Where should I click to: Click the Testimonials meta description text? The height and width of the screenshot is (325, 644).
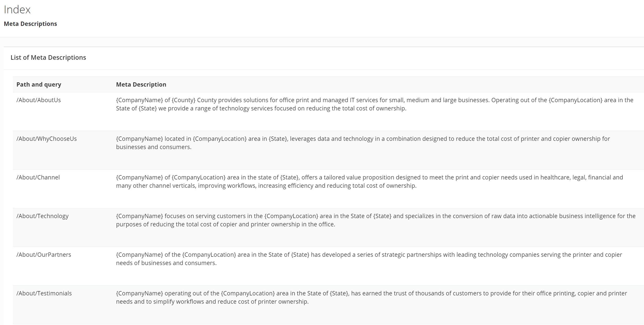click(371, 298)
